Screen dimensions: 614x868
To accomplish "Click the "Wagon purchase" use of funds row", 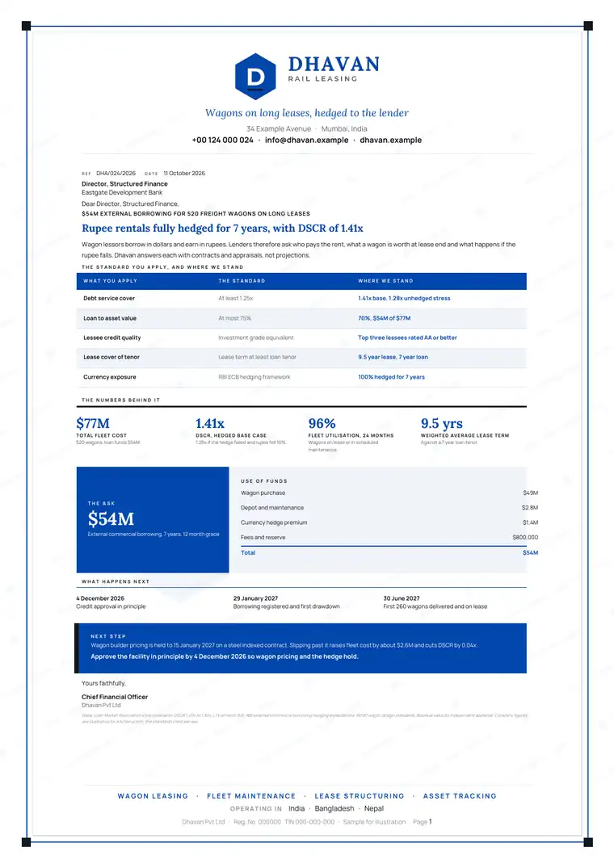I will click(x=389, y=493).
